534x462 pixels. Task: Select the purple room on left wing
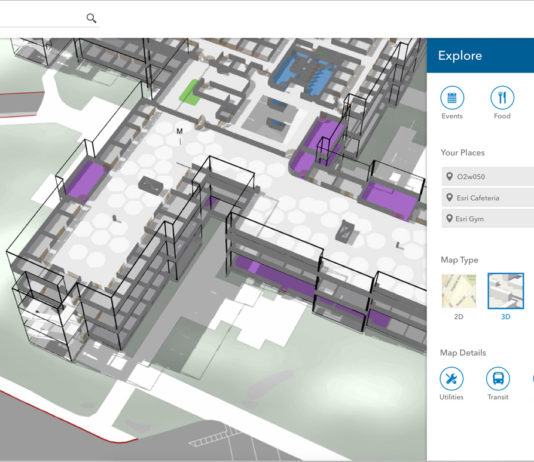84,180
